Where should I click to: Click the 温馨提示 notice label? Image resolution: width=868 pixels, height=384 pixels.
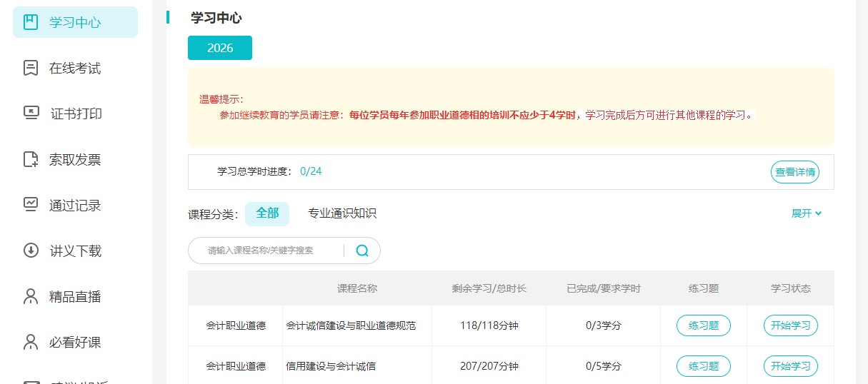[x=221, y=99]
